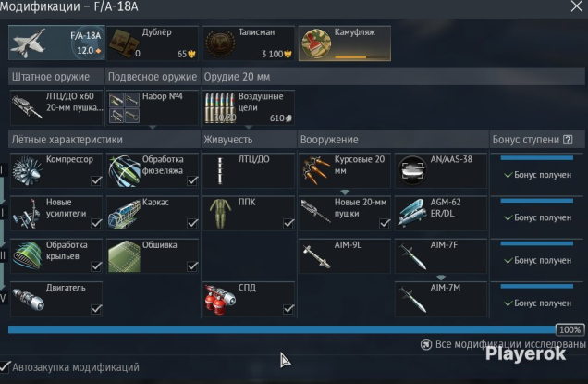Screen dimensions: 588x384
Task: Select the AIM-7M missile modification
Action: [441, 299]
